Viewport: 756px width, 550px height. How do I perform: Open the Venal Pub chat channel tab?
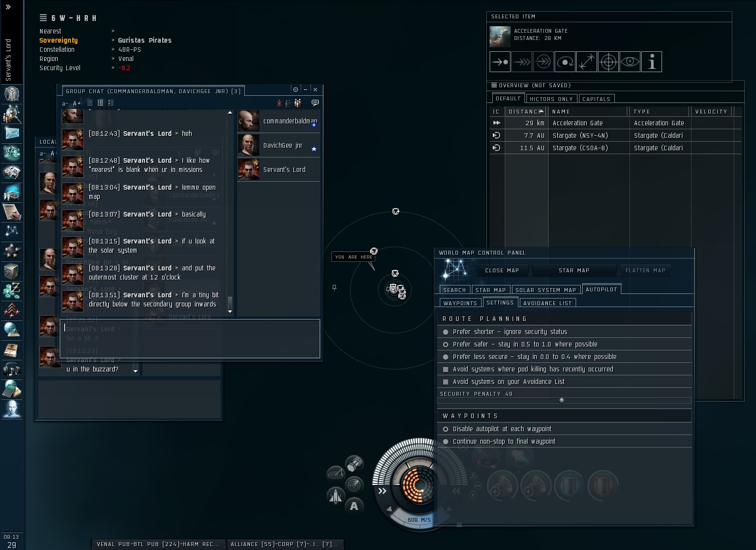(x=157, y=544)
